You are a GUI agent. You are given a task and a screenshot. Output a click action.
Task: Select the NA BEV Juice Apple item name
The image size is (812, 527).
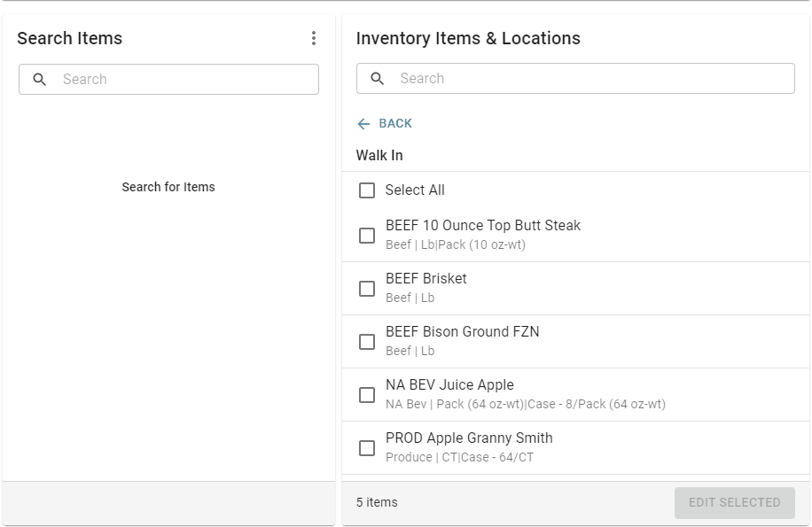(x=449, y=385)
